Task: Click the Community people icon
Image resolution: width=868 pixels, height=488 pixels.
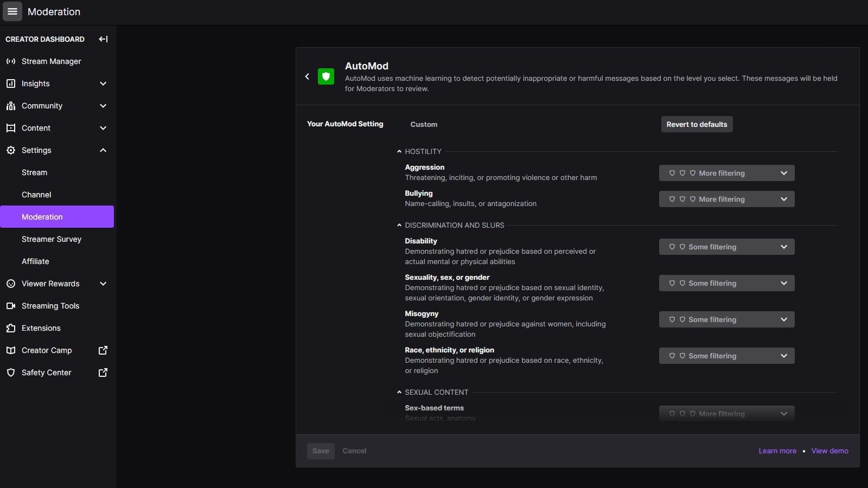Action: tap(10, 106)
